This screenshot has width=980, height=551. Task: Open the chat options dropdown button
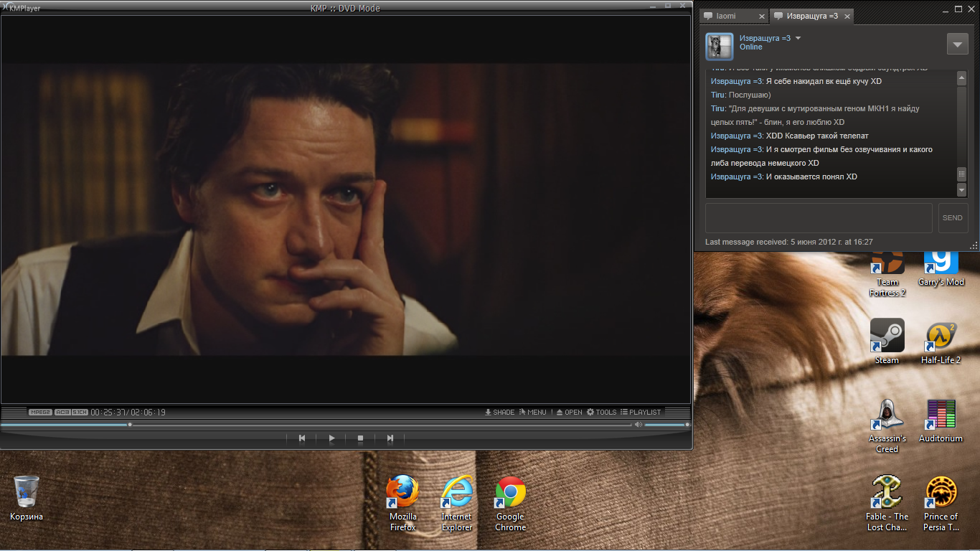958,44
